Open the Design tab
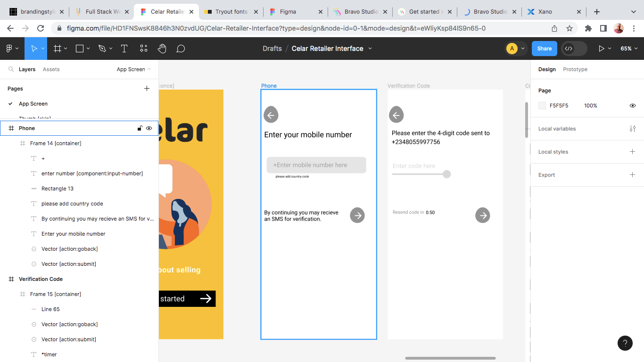644x362 pixels. pyautogui.click(x=547, y=69)
